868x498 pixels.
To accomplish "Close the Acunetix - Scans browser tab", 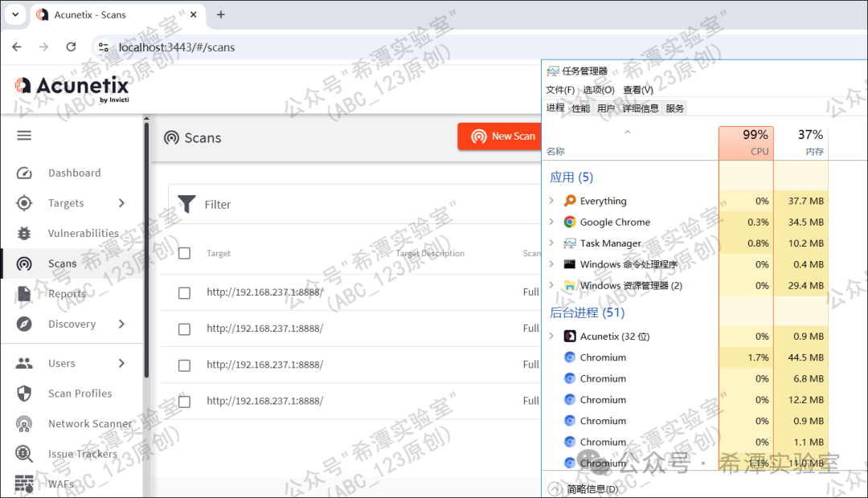I will [x=193, y=14].
